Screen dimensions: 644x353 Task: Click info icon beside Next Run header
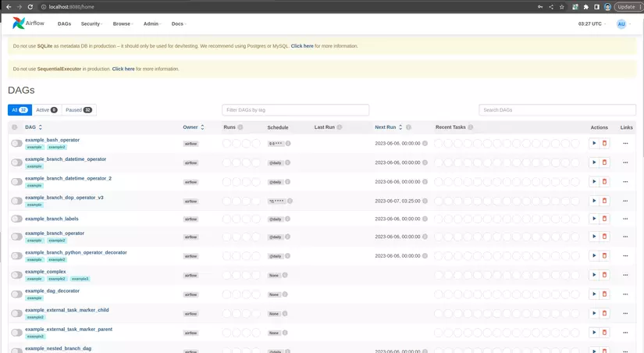coord(408,127)
